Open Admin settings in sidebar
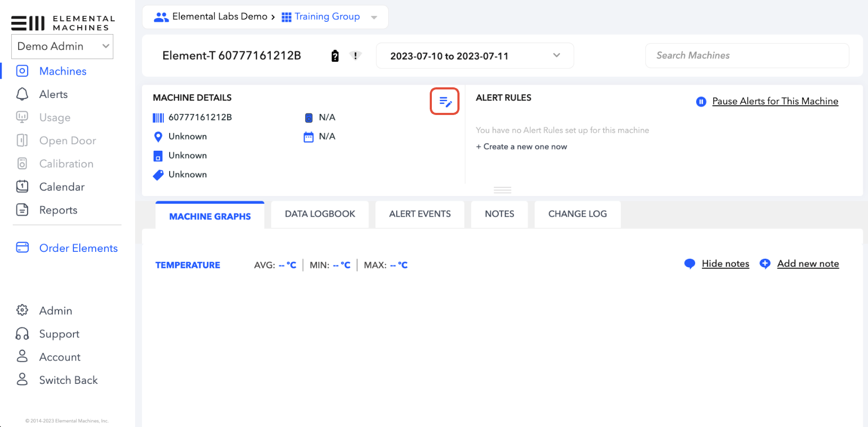This screenshot has height=427, width=868. coord(55,310)
